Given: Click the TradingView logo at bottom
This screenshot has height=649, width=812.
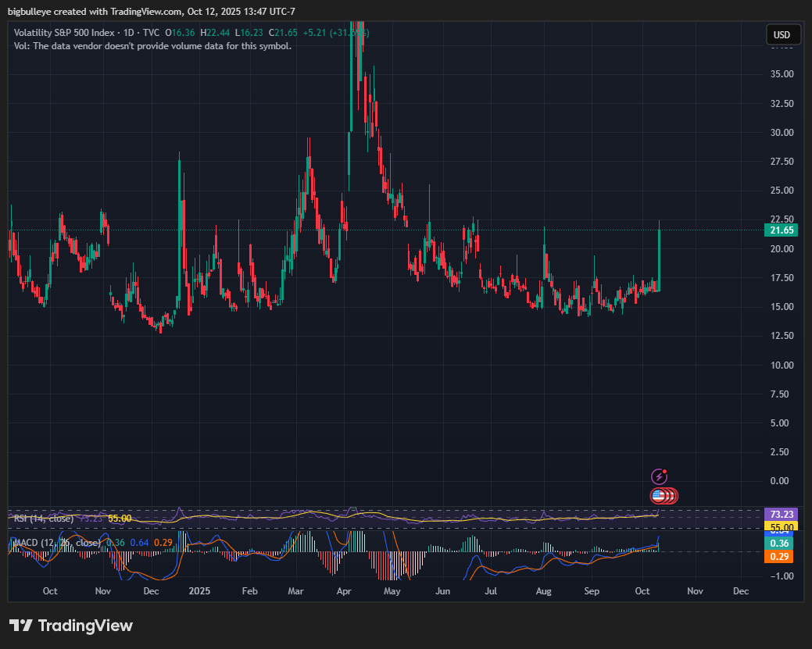Looking at the screenshot, I should click(x=71, y=626).
